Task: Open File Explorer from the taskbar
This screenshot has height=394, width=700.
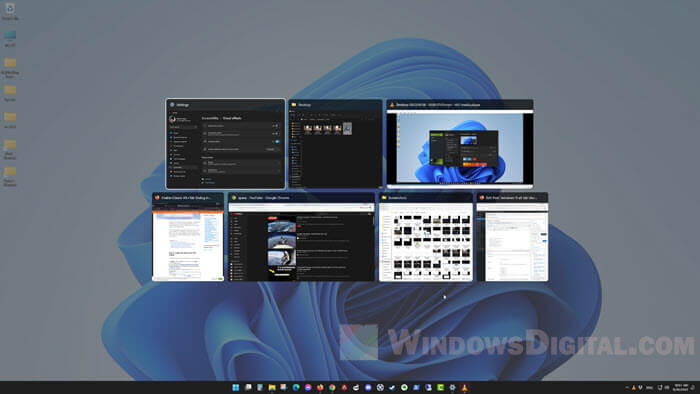Action: click(272, 387)
